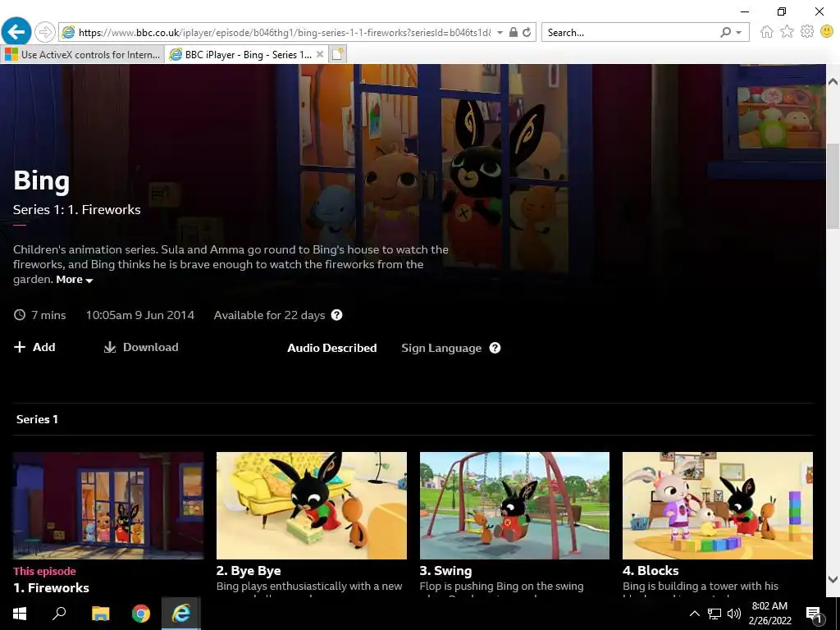
Task: Open File Explorer from taskbar
Action: pyautogui.click(x=100, y=614)
